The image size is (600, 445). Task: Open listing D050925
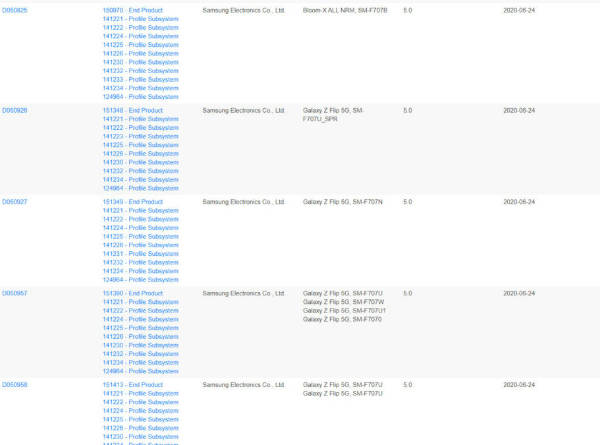click(15, 10)
